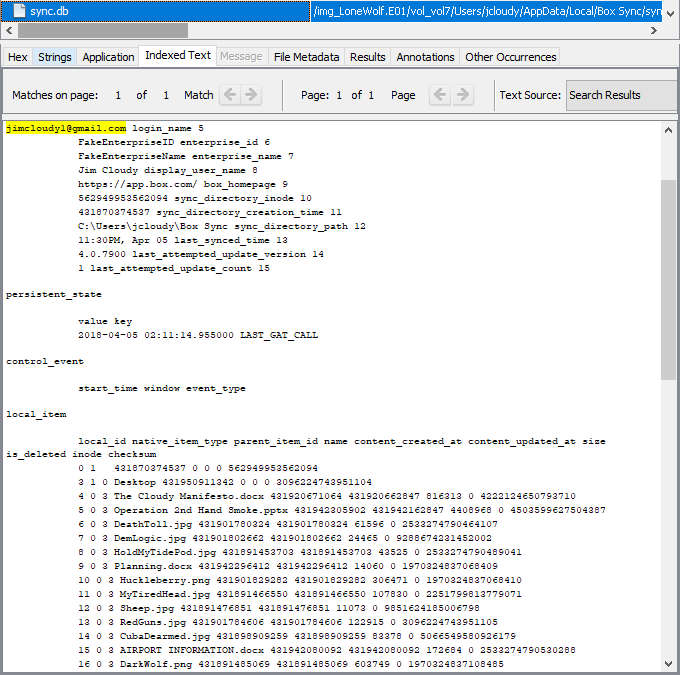
Task: Click the FakeEnterpriseID enterprise_id line
Action: 174,142
